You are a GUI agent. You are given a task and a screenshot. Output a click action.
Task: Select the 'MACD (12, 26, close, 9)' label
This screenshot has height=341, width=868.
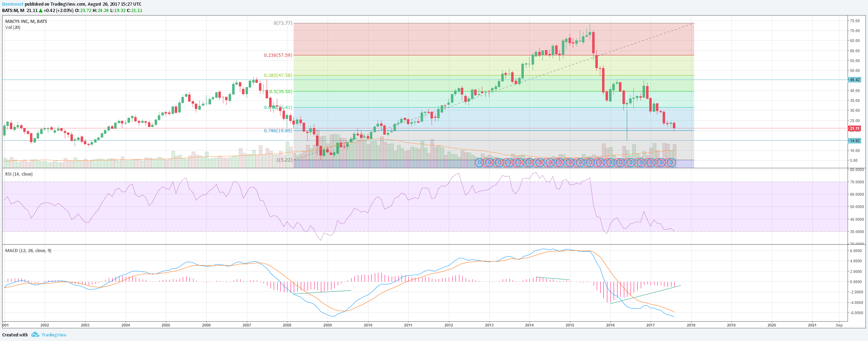click(x=28, y=251)
